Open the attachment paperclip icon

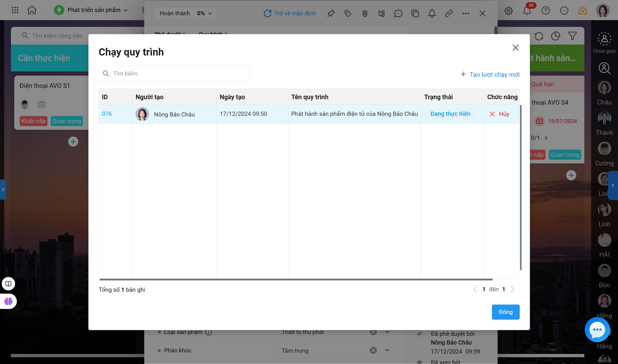[x=365, y=14]
